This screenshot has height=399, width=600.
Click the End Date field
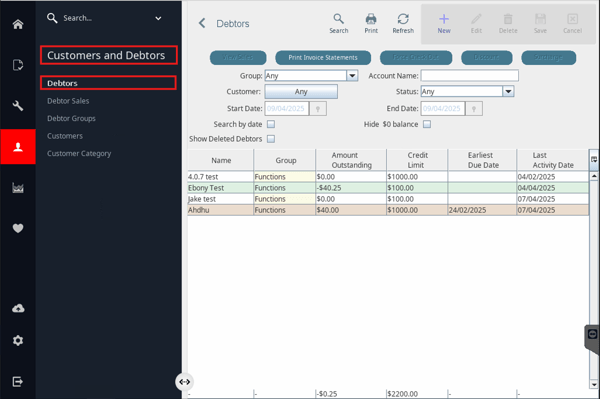pos(443,109)
